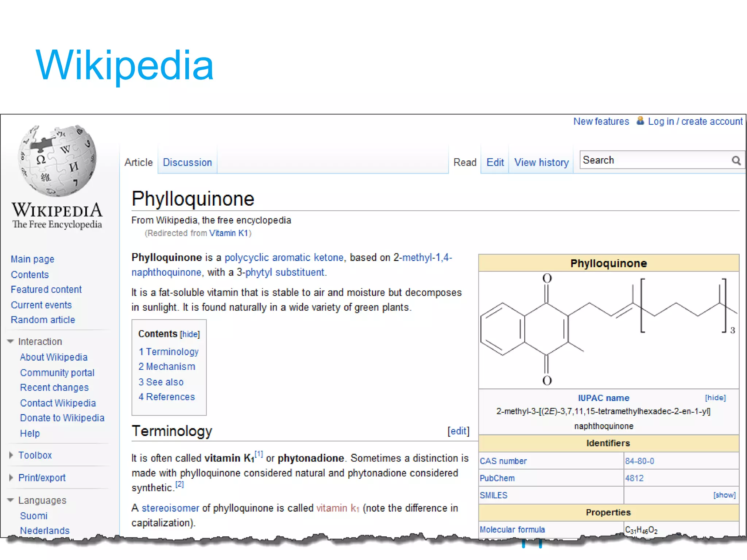View Recent changes
The height and width of the screenshot is (560, 747).
click(54, 388)
